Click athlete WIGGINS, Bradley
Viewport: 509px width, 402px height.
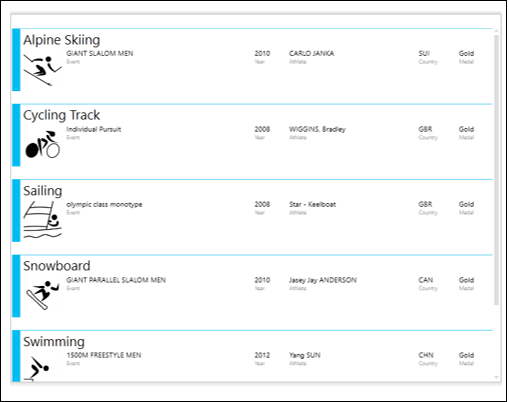pyautogui.click(x=317, y=129)
